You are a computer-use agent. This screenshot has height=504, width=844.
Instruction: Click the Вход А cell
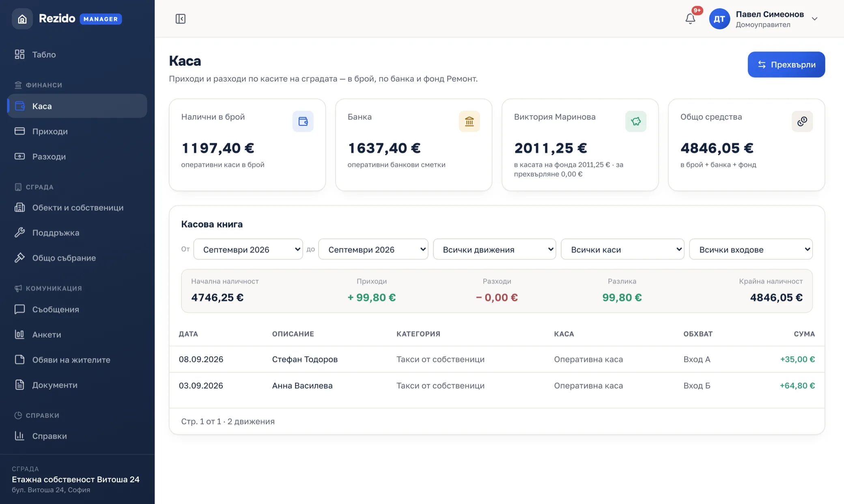(697, 359)
